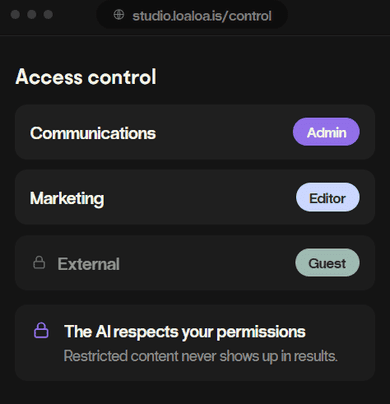
Task: Click the second window control dot
Action: click(32, 15)
